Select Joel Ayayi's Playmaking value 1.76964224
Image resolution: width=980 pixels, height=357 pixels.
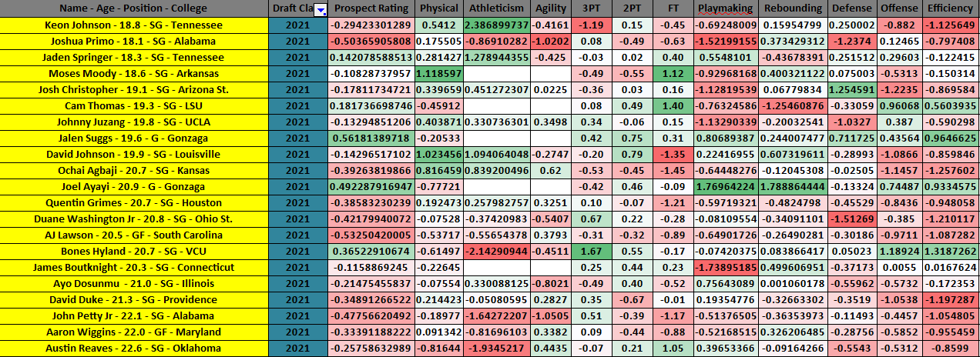pos(727,187)
